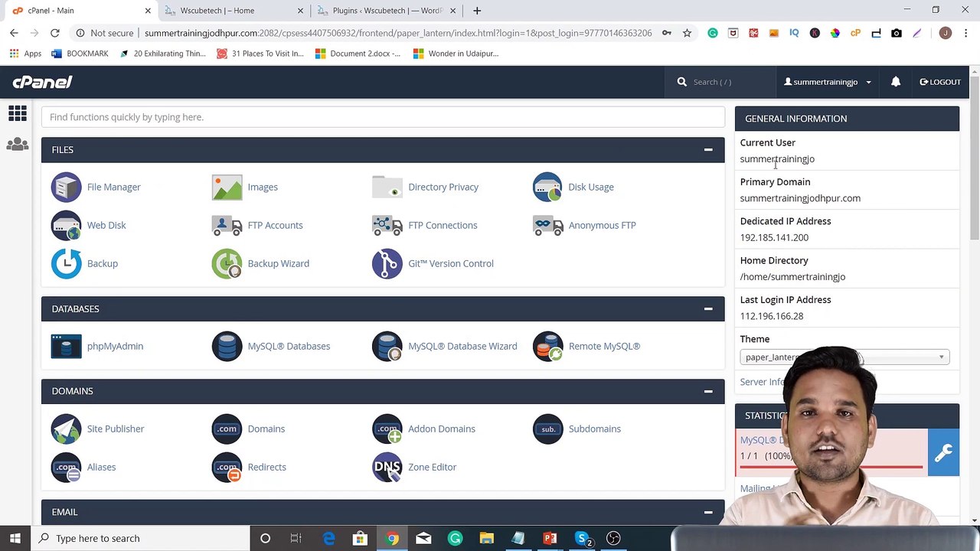
Task: Open the Directory Privacy icon
Action: (x=387, y=187)
